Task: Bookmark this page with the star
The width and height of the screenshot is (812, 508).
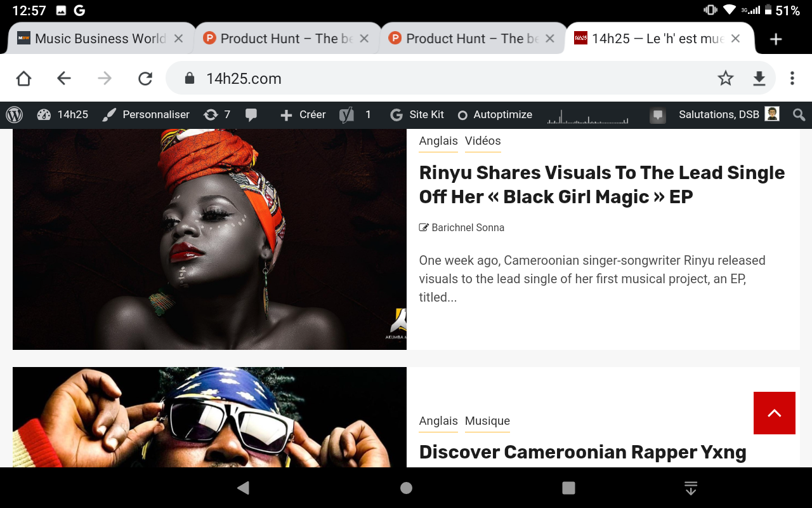Action: pyautogui.click(x=726, y=78)
